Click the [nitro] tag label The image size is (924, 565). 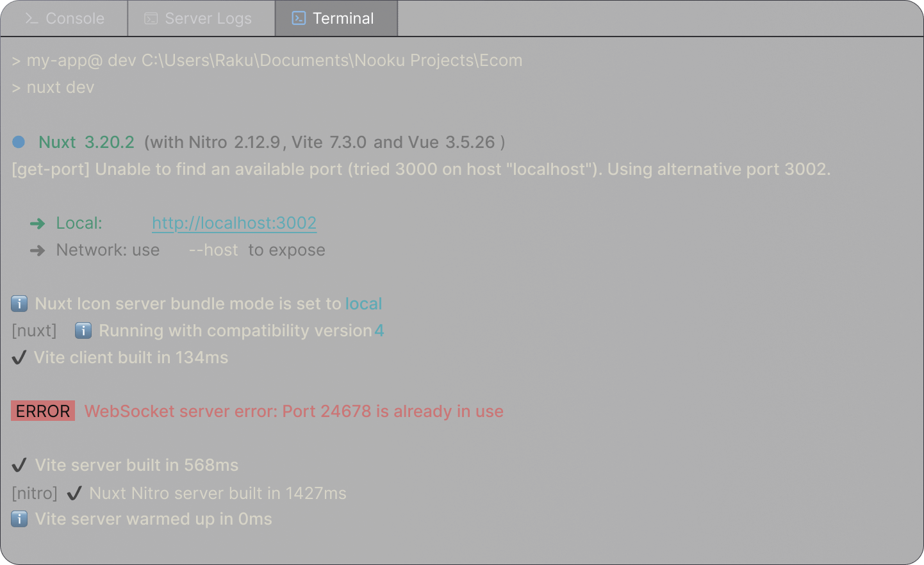pos(35,493)
